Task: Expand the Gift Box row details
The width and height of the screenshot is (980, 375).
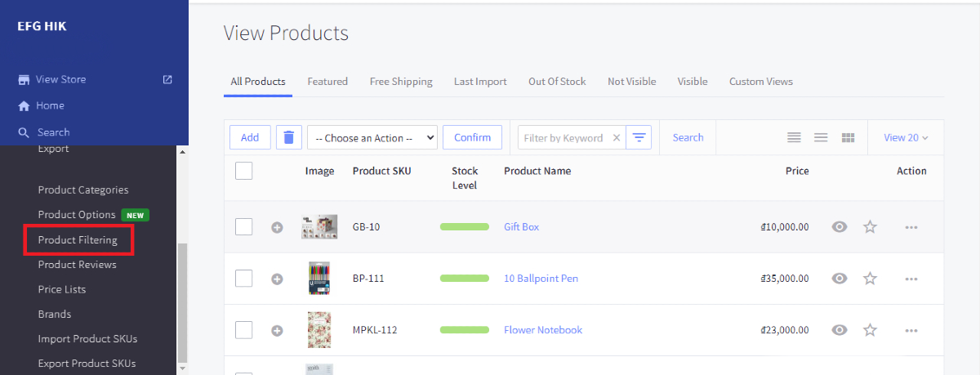Action: point(277,227)
